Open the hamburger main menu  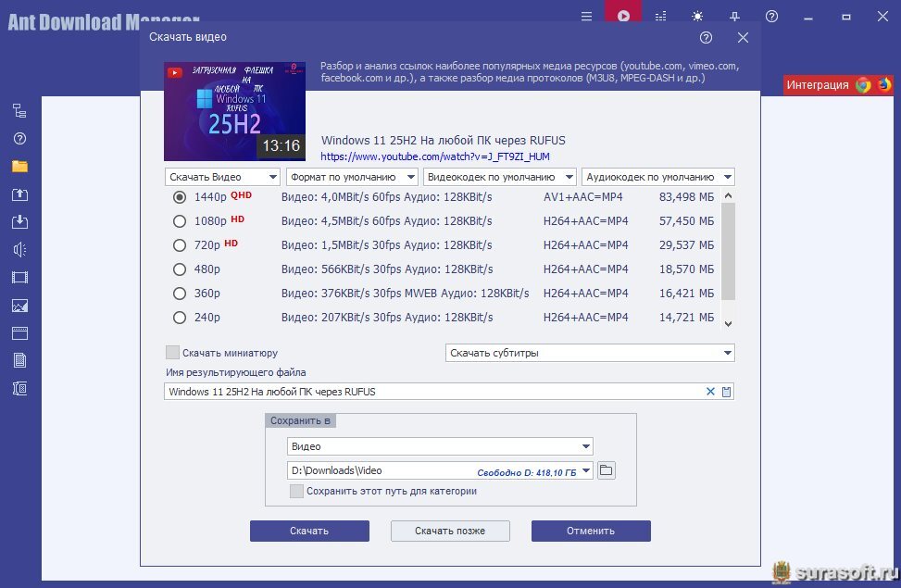[x=586, y=16]
